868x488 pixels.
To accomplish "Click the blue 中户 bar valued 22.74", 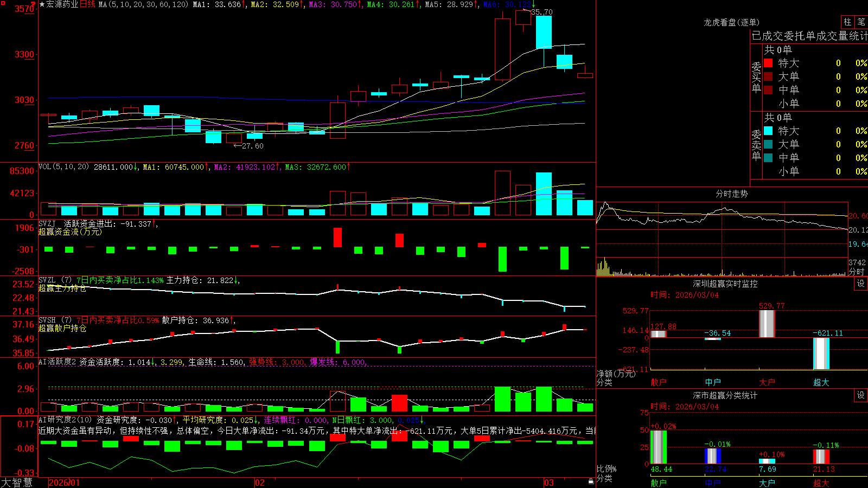I will point(713,456).
